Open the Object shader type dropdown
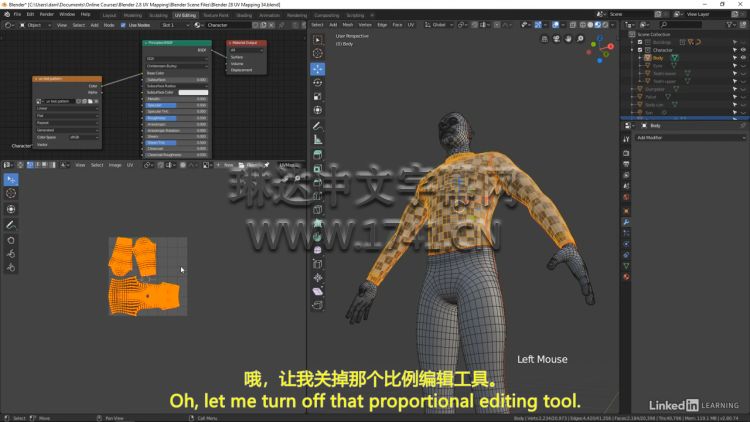This screenshot has width=750, height=422. pyautogui.click(x=35, y=25)
